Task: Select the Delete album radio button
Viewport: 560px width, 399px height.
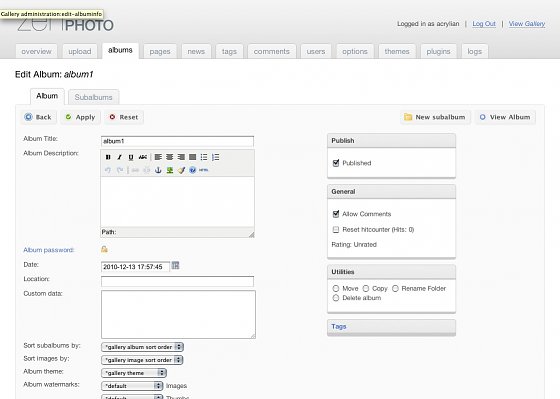Action: point(336,298)
